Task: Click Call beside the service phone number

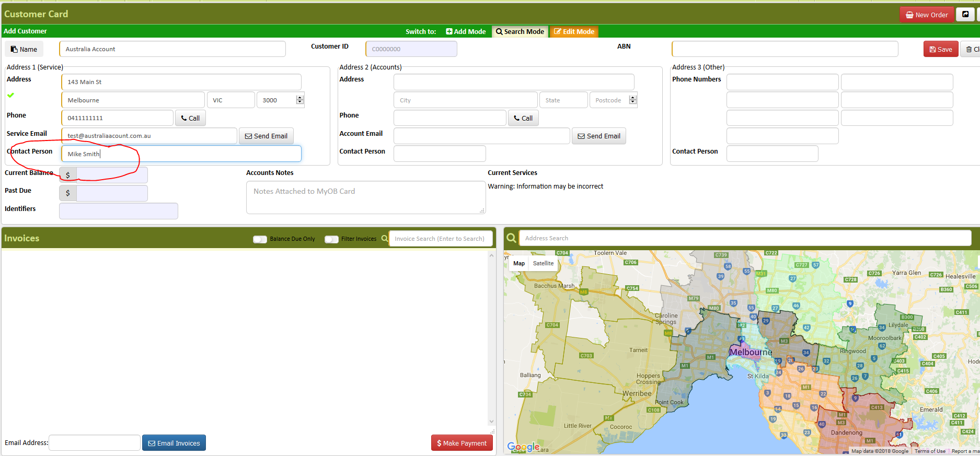Action: click(x=190, y=118)
